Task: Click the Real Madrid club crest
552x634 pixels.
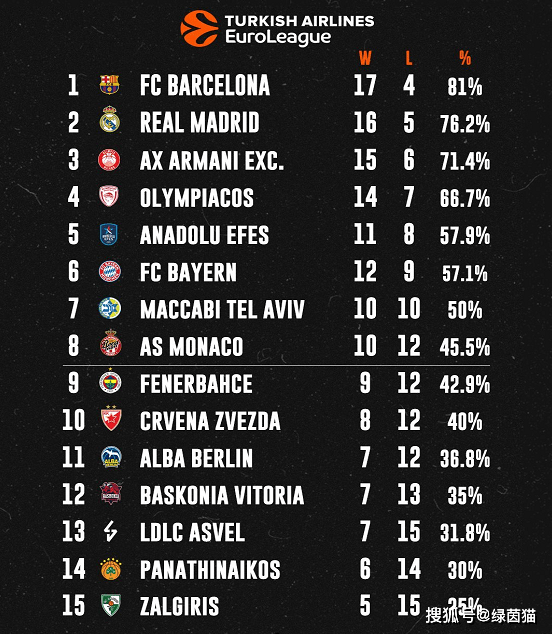Action: coord(110,119)
